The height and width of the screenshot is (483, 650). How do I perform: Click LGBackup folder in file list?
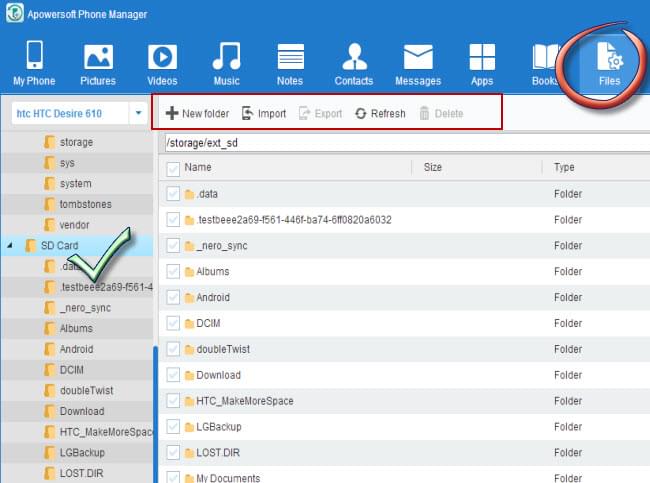[218, 427]
